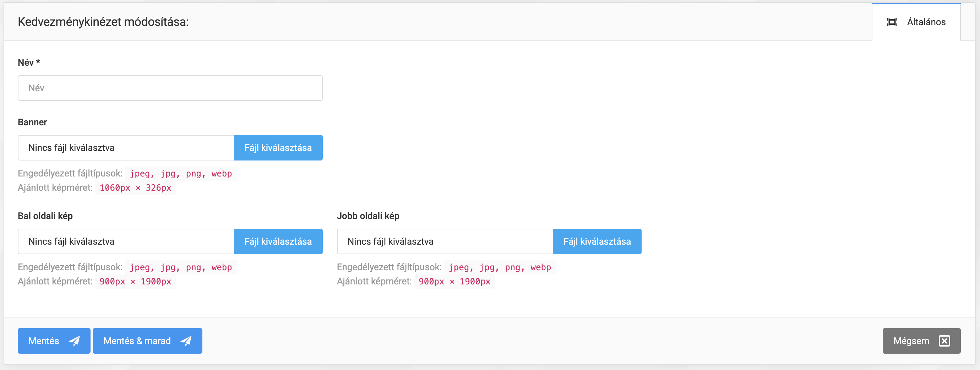Viewport: 980px width, 370px height.
Task: Click Banner's 'Nincs fájl kiválasztva' field
Action: pyautogui.click(x=126, y=148)
